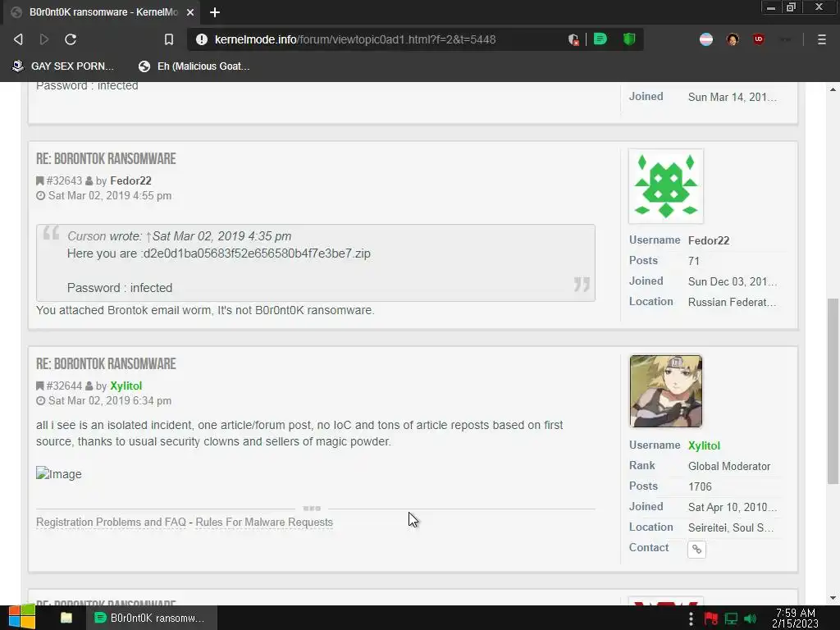Click the Sat Mar 02, 2019 4:55 pm timestamp
The image size is (840, 630).
pos(110,195)
